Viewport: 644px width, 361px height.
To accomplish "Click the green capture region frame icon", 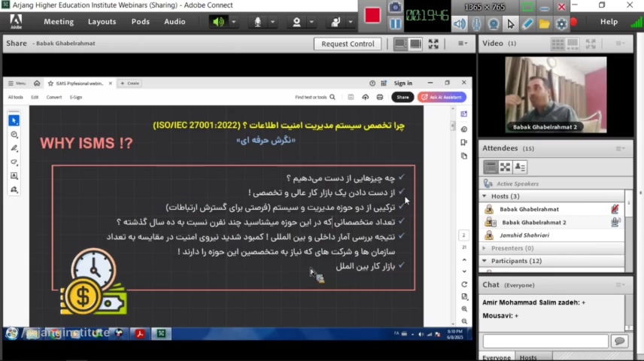I will tap(528, 7).
